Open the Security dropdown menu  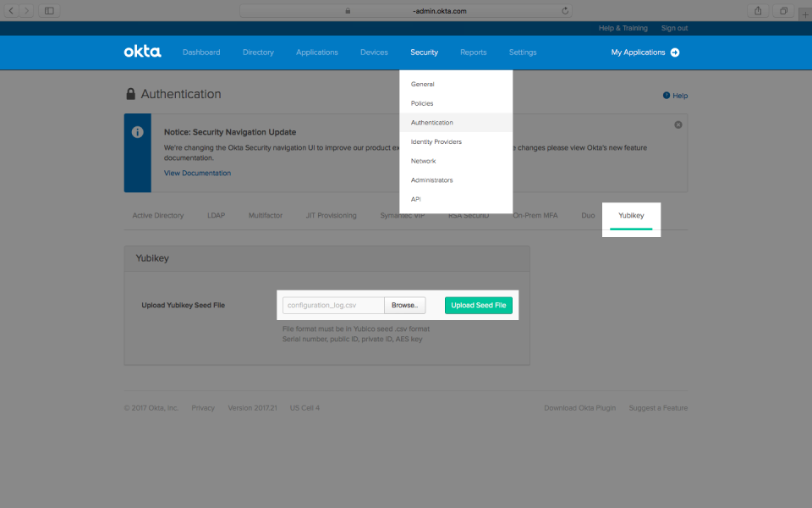tap(424, 52)
